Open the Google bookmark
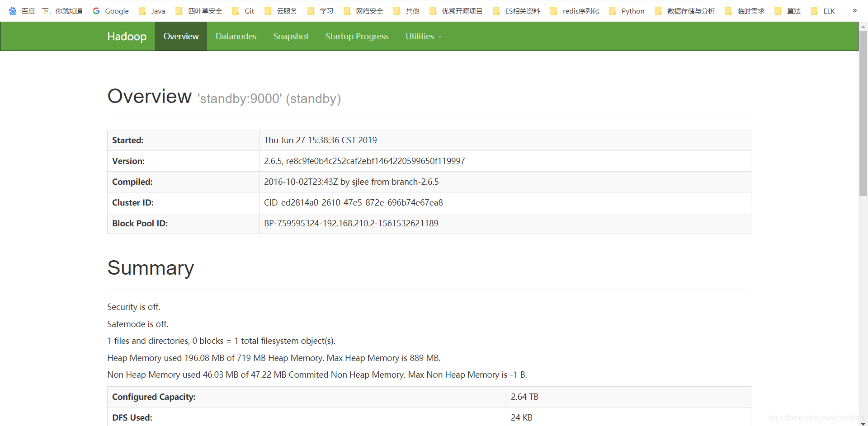Image resolution: width=868 pixels, height=426 pixels. coord(111,11)
